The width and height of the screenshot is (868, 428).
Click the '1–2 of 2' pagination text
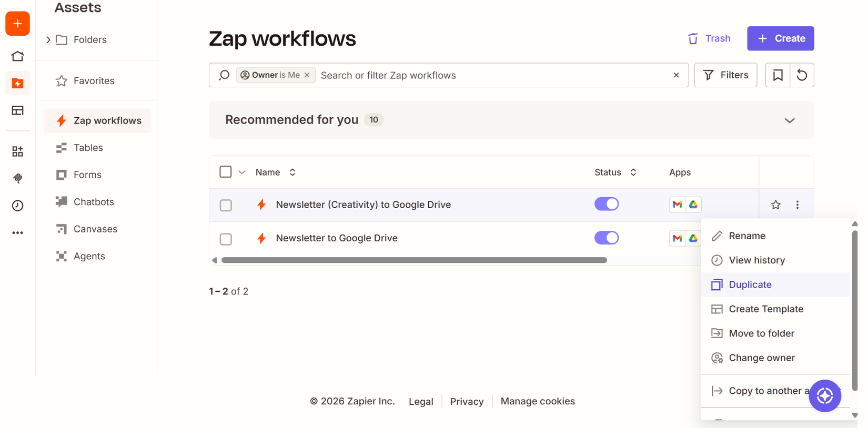228,291
